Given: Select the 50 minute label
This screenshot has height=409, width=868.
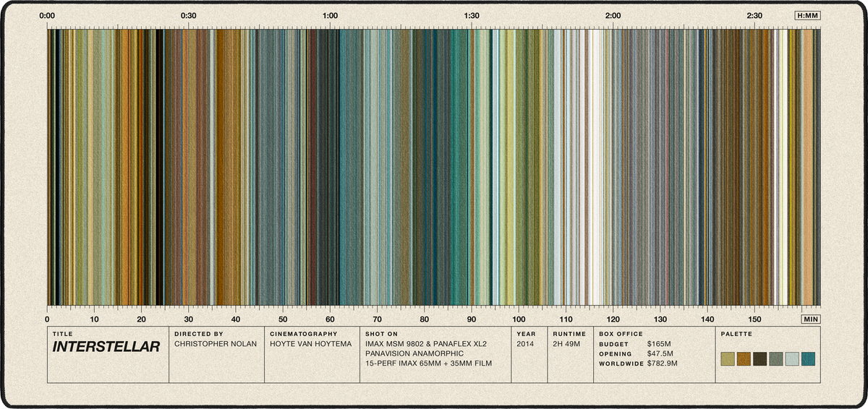Looking at the screenshot, I should [283, 319].
